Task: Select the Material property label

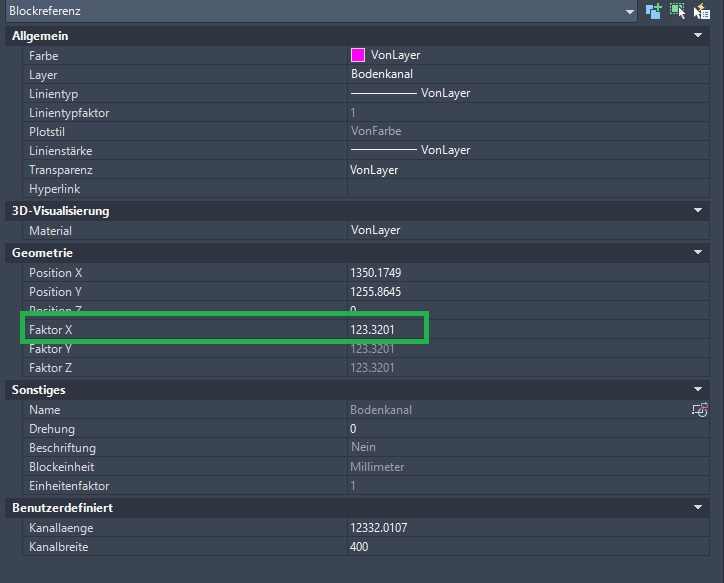Action: point(50,230)
